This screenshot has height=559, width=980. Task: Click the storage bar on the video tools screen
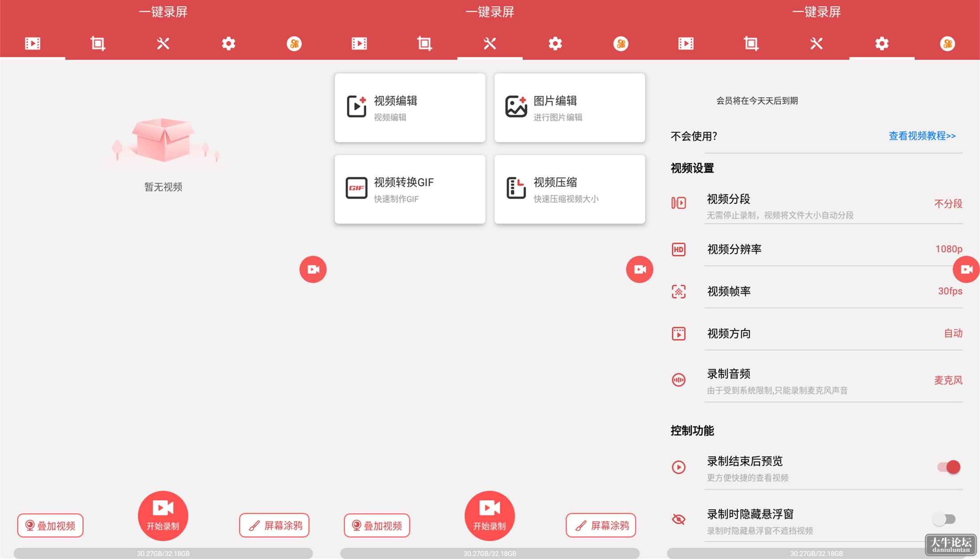490,553
